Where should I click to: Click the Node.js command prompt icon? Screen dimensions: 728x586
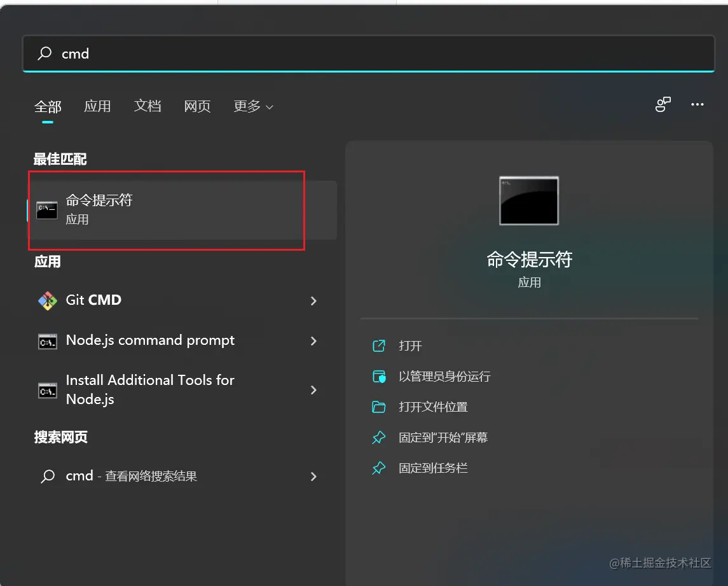47,342
